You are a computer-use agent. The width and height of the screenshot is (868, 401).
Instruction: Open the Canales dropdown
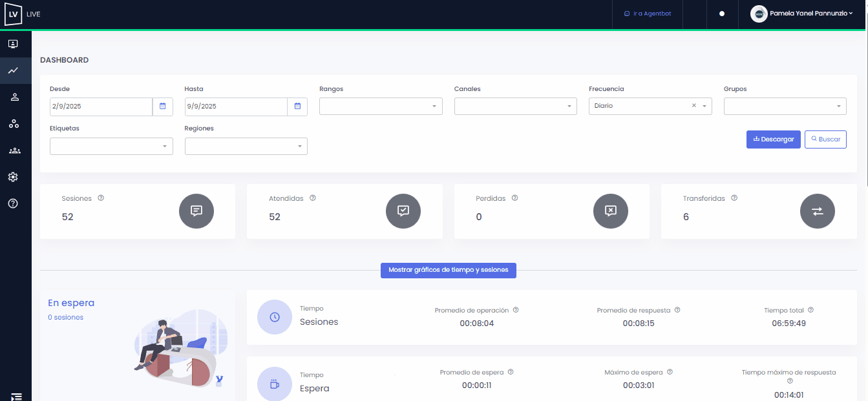[515, 107]
